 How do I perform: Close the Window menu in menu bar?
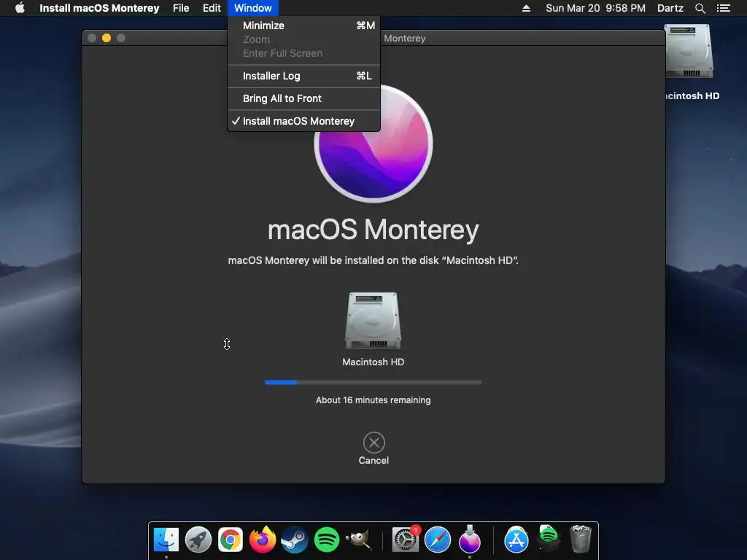[253, 8]
